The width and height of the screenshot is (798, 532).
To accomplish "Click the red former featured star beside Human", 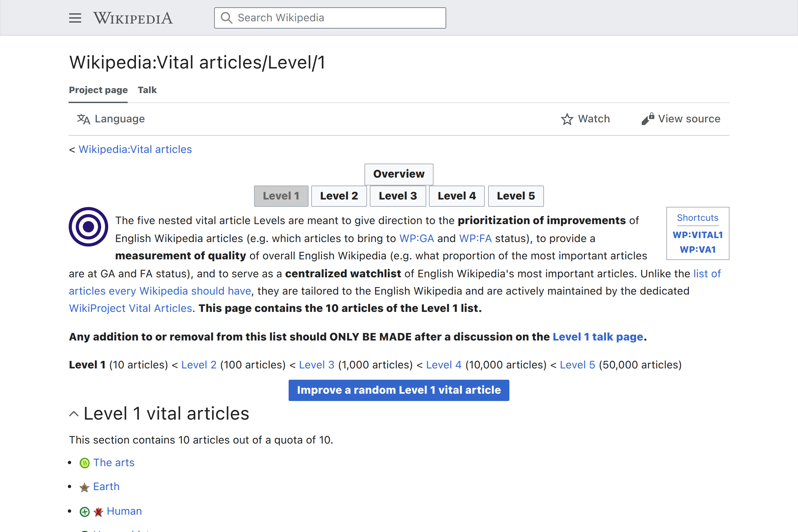I will pyautogui.click(x=98, y=512).
